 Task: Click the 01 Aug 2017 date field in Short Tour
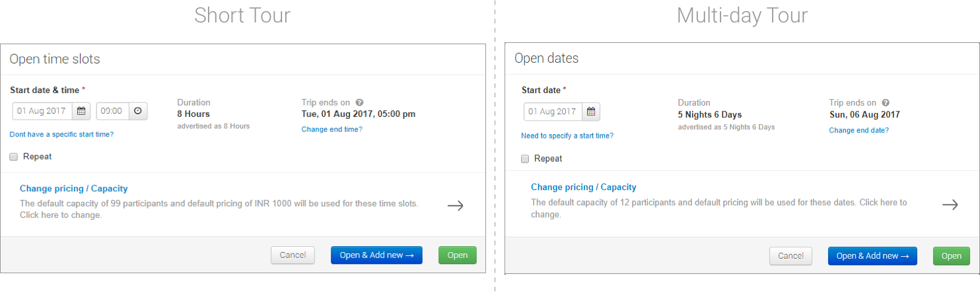click(42, 111)
